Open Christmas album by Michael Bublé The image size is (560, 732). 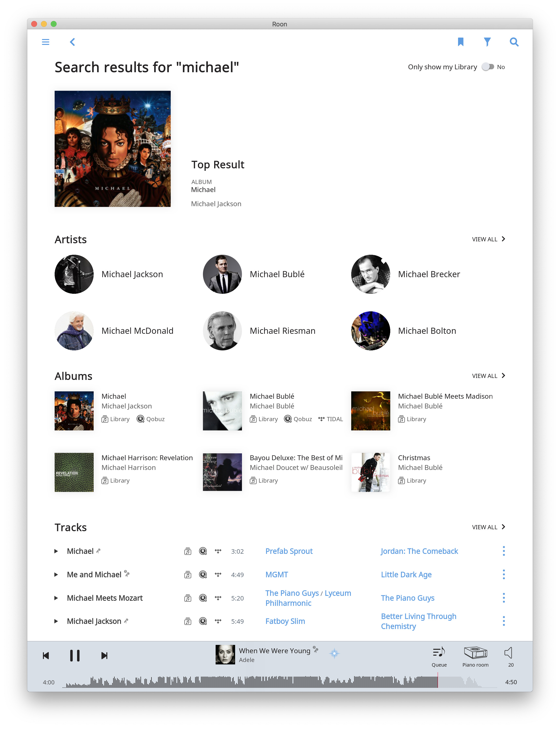(414, 457)
